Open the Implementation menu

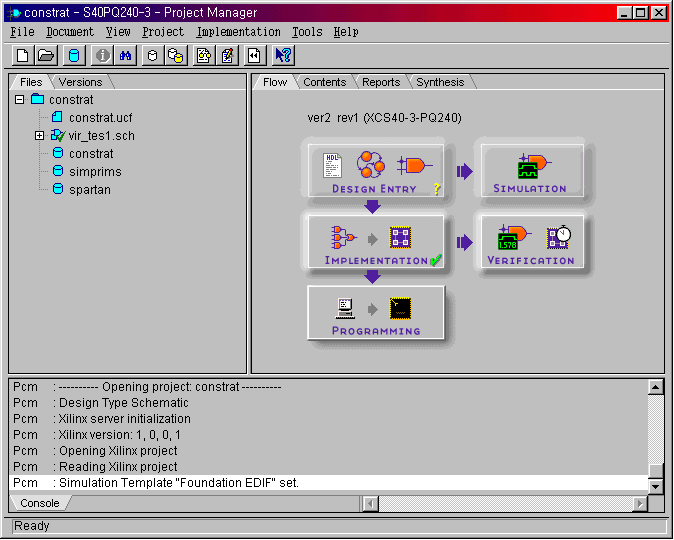coord(239,32)
